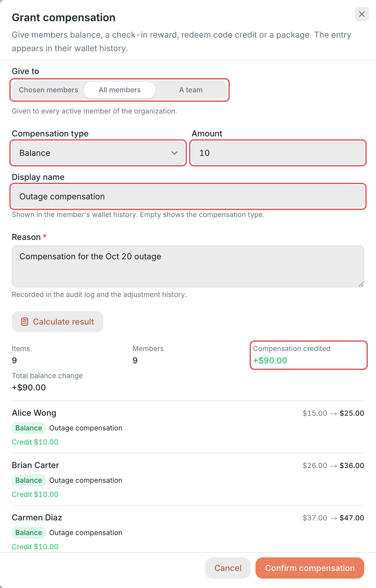
Task: Click Carmen Diaz's previous balance $37.00
Action: point(315,518)
